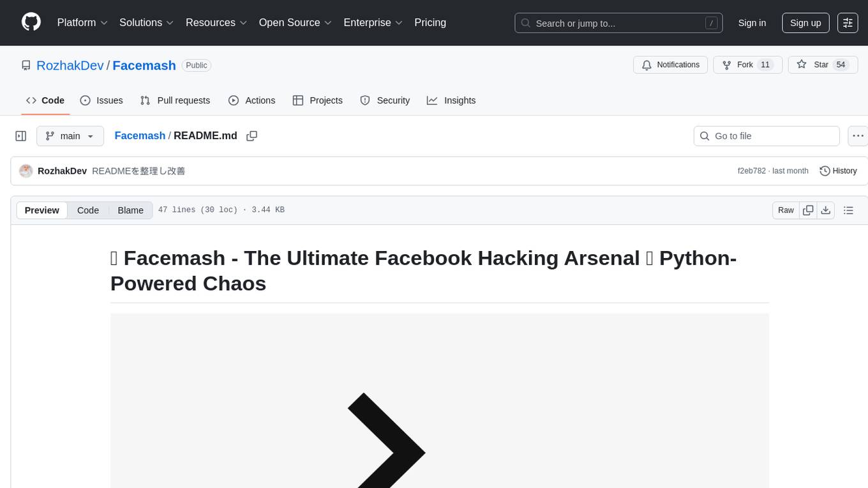Image resolution: width=868 pixels, height=488 pixels.
Task: Switch to Blame view
Action: 130,210
